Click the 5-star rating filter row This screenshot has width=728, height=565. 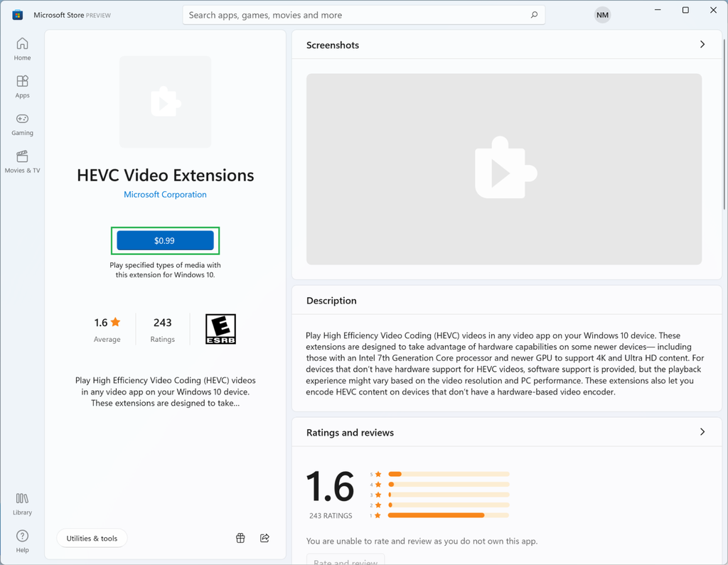(x=448, y=473)
